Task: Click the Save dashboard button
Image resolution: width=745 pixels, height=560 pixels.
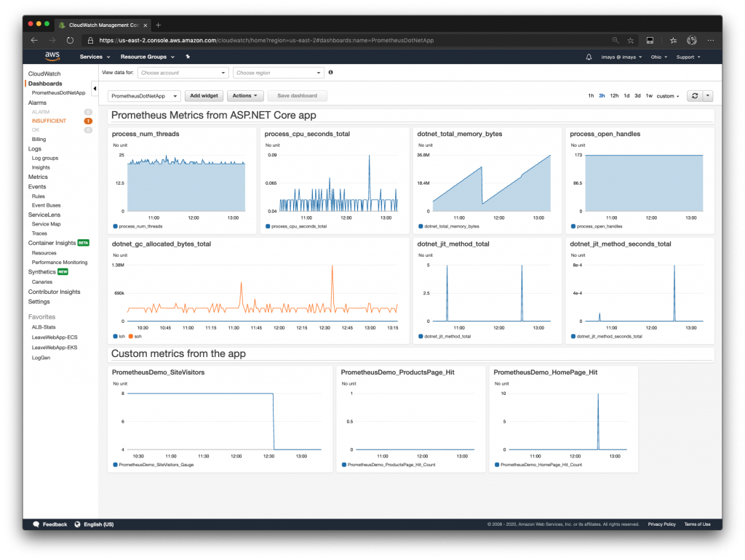Action: point(297,96)
